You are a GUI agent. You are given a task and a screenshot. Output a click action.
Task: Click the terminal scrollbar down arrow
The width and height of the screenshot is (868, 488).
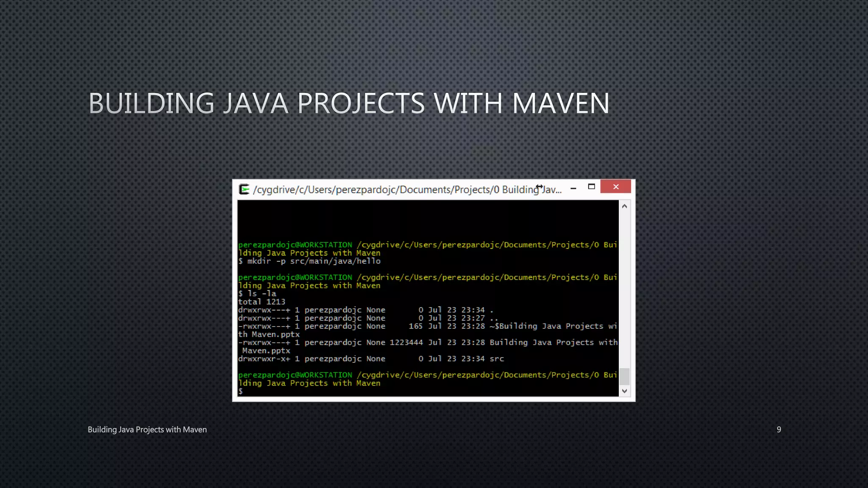point(624,391)
